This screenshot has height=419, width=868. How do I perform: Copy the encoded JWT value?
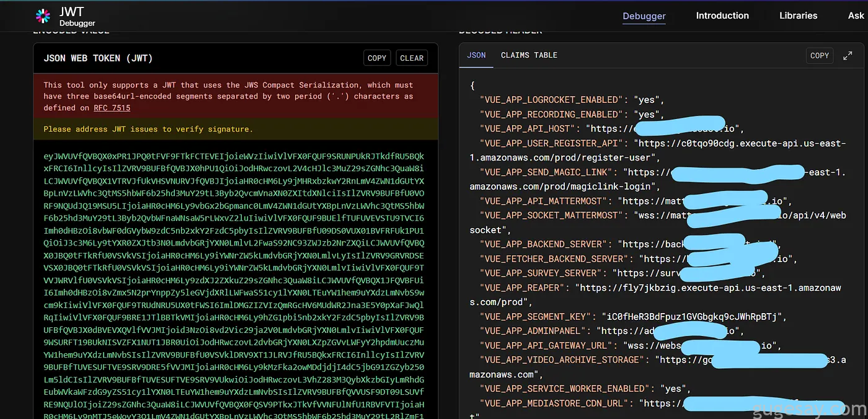377,58
